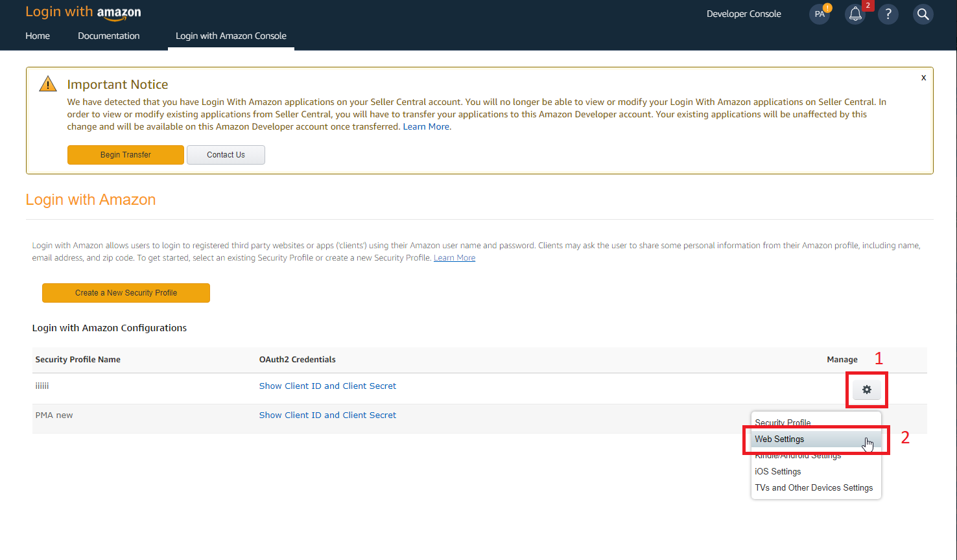Show Client ID and Secret for PMA new

pos(327,415)
